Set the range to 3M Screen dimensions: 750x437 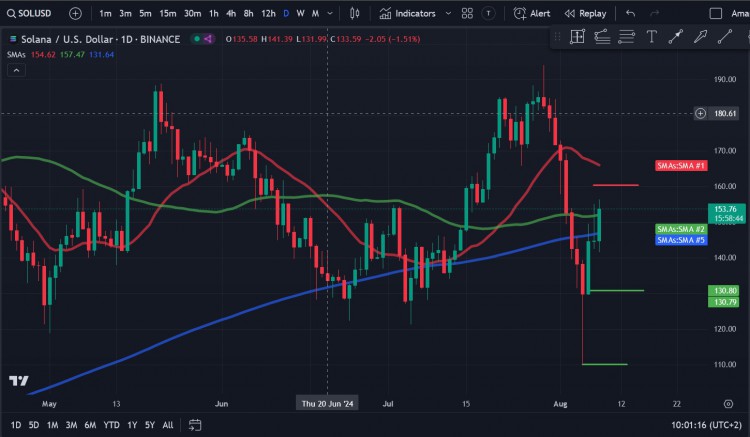(71, 425)
